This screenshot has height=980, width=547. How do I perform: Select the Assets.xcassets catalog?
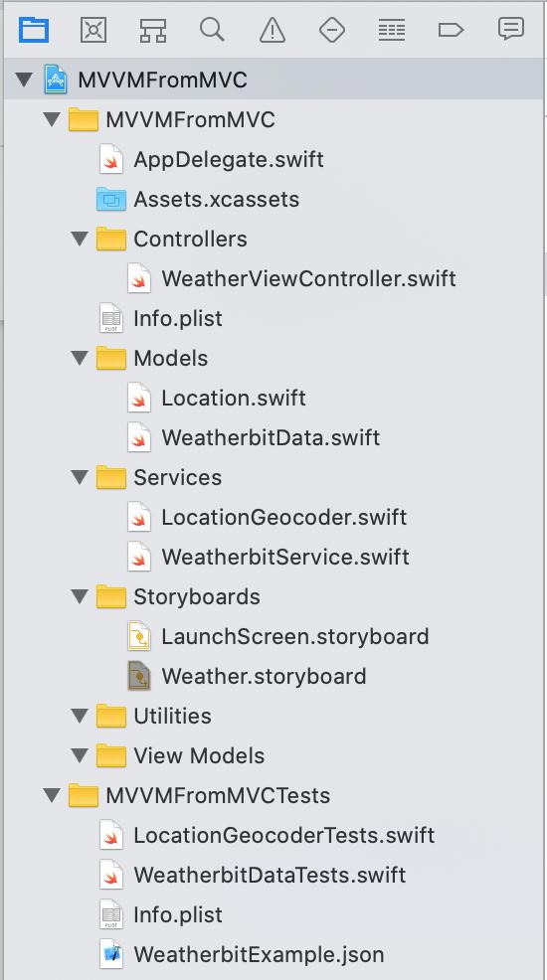point(198,200)
